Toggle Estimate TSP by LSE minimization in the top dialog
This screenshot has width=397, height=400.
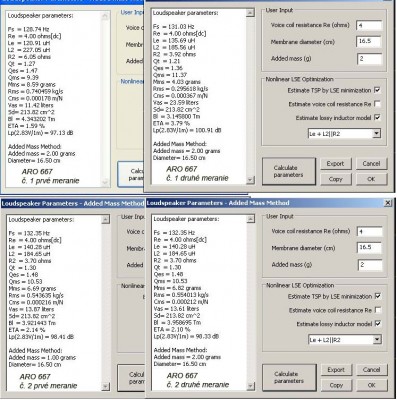(377, 90)
